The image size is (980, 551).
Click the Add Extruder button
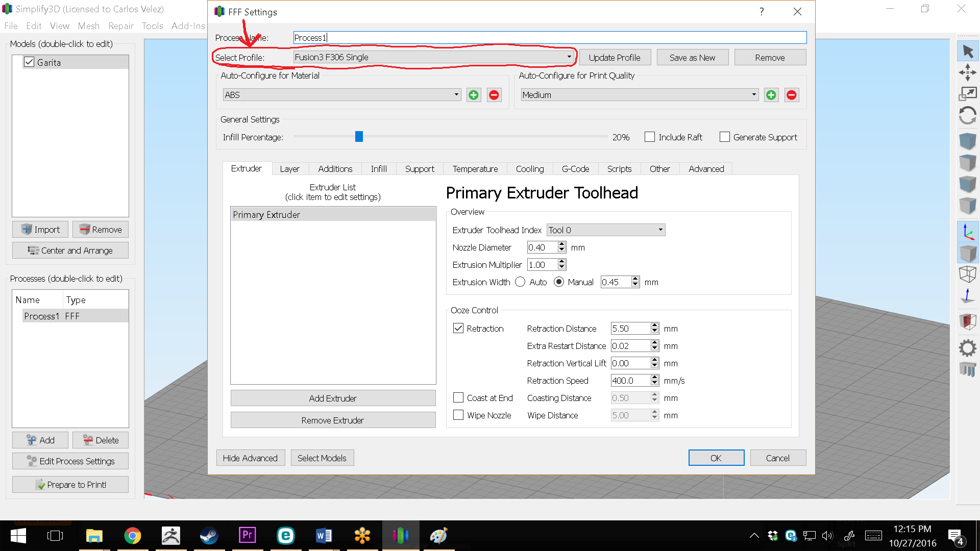point(333,398)
